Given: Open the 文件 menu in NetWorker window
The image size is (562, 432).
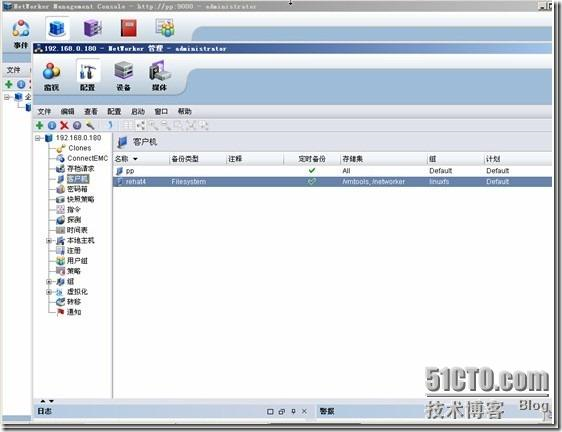Looking at the screenshot, I should point(44,111).
